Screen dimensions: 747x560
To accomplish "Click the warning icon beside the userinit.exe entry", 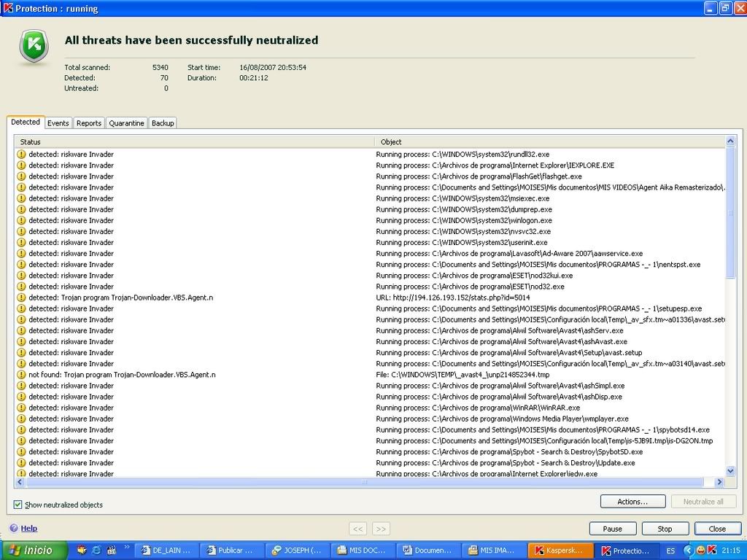I will [21, 242].
